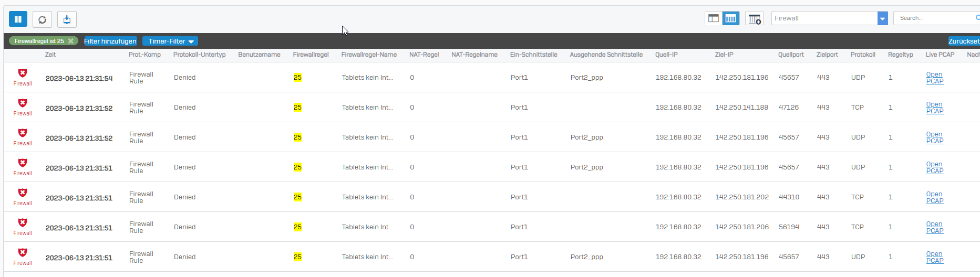Click the refresh log icon
This screenshot has width=980, height=277.
[x=42, y=19]
